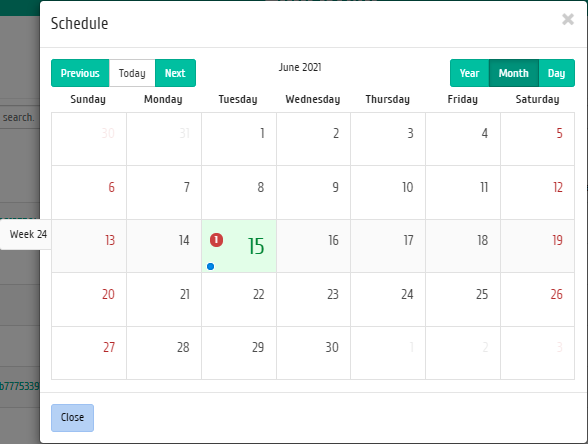Image resolution: width=588 pixels, height=444 pixels.
Task: Click the blue event dot on June 15
Action: coord(210,266)
